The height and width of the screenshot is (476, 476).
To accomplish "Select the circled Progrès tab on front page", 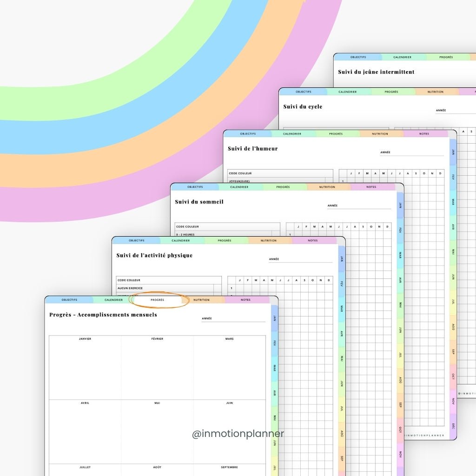I will tap(158, 300).
